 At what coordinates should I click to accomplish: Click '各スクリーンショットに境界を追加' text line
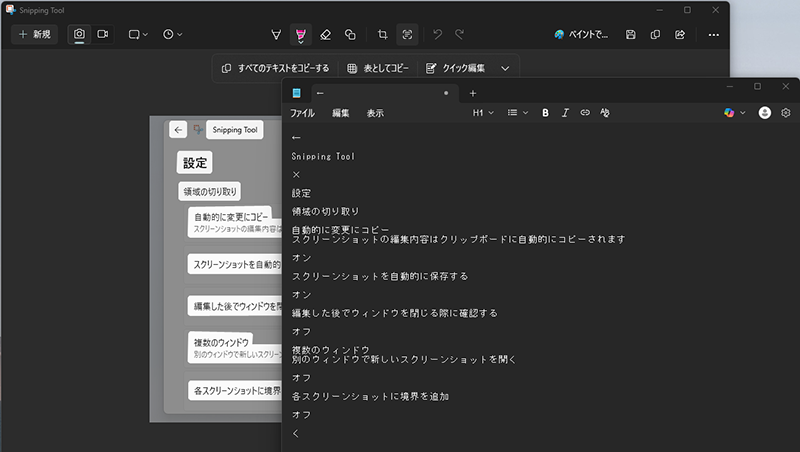coord(370,396)
